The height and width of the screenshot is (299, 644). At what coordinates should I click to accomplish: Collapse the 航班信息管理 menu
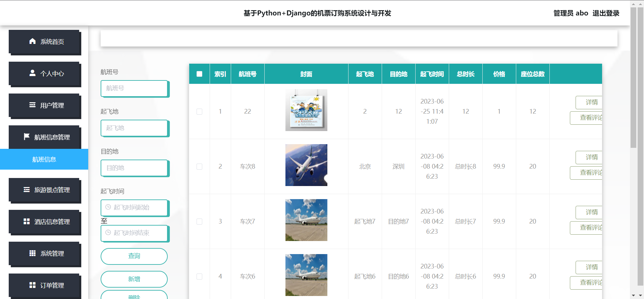[44, 137]
